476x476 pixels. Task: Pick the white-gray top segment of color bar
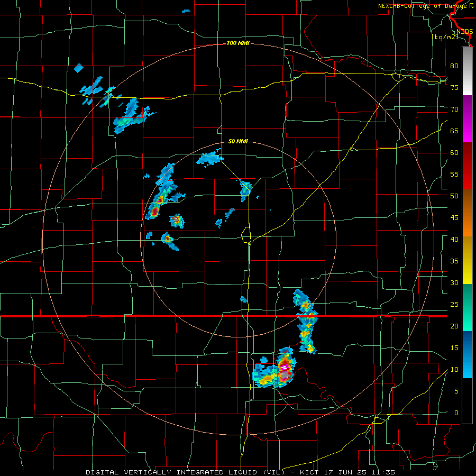(x=467, y=71)
